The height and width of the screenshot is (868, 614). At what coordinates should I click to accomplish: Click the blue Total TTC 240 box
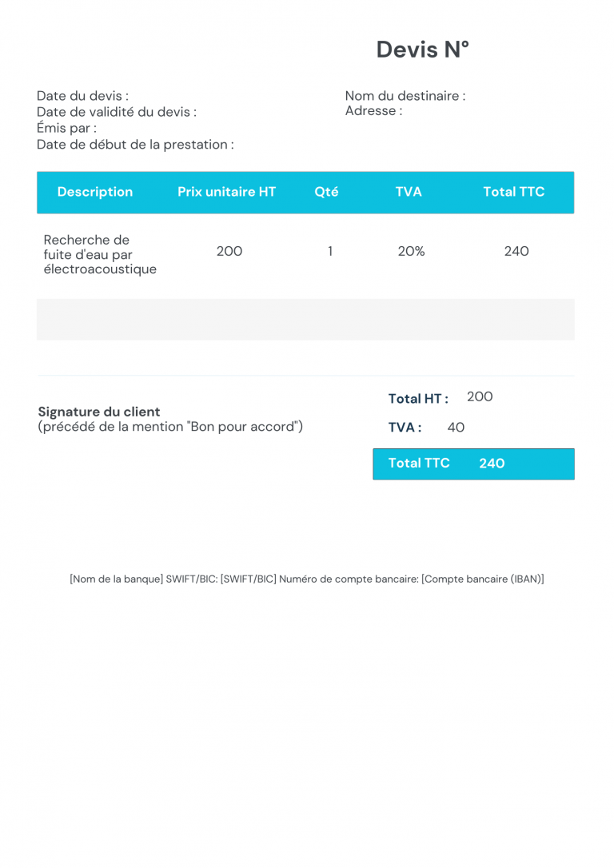click(x=473, y=464)
